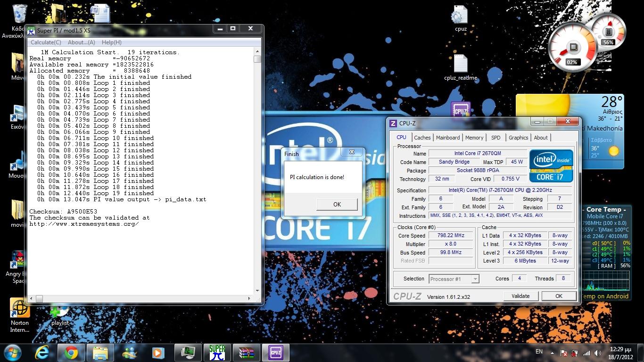The width and height of the screenshot is (644, 362).
Task: Open the system monitor taskbar icon
Action: tap(188, 353)
